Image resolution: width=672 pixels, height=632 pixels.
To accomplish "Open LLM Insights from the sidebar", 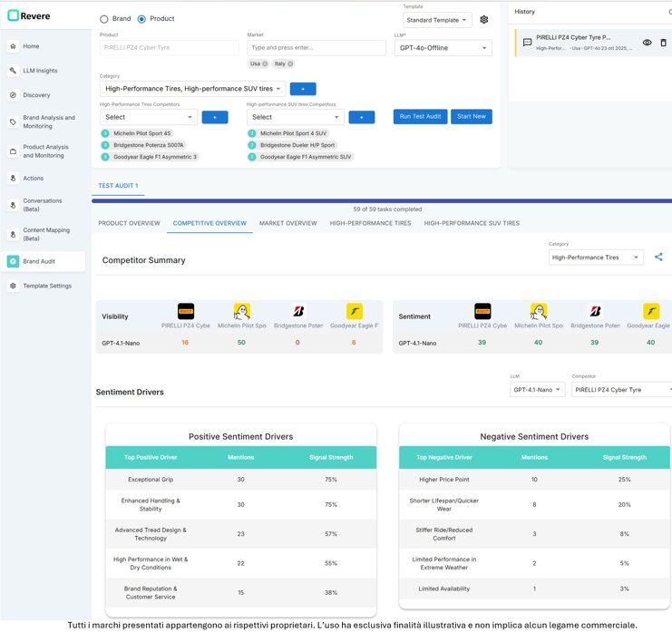I will pyautogui.click(x=39, y=71).
